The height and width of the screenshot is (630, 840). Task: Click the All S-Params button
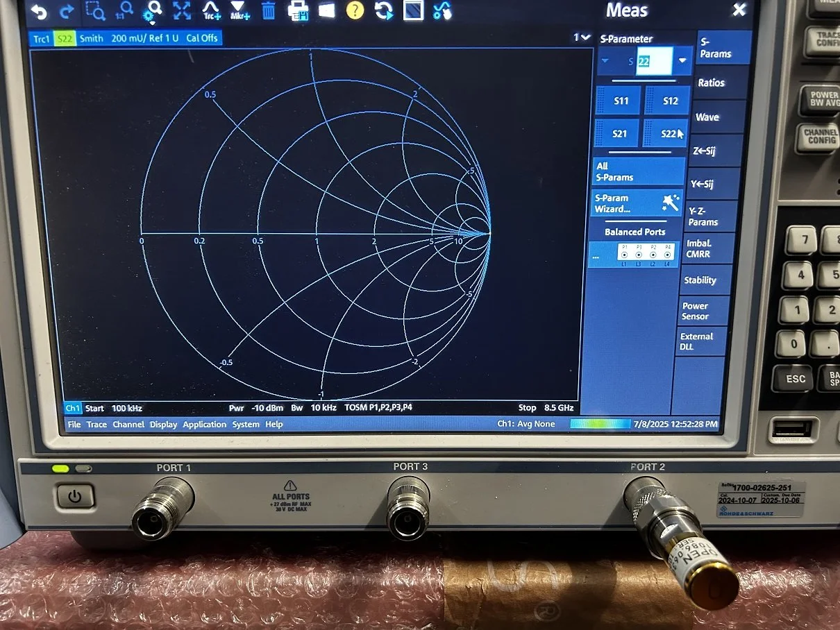point(639,171)
